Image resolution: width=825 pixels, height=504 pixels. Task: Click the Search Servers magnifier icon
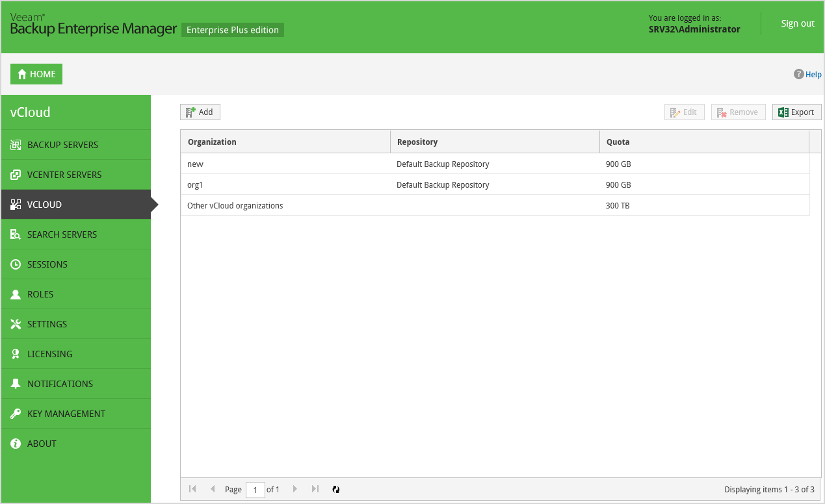coord(16,234)
